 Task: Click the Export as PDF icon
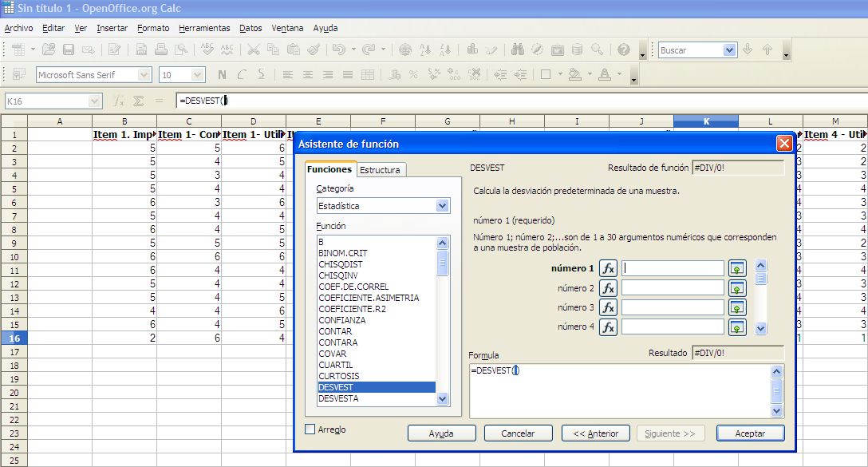(x=141, y=49)
